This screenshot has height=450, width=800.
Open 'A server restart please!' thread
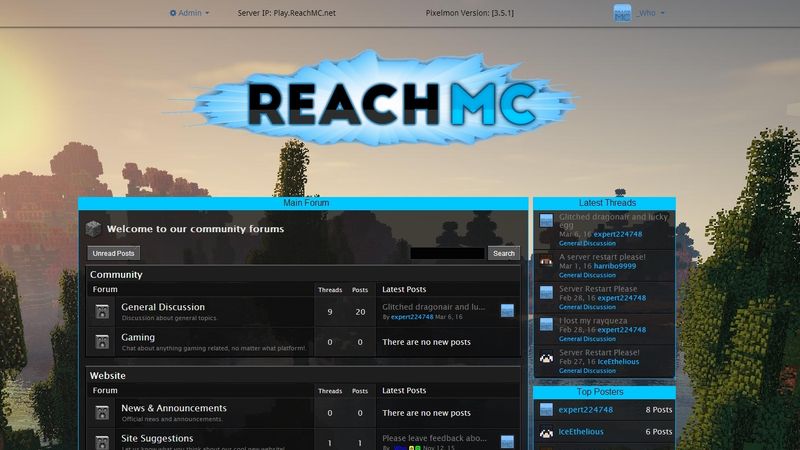602,257
